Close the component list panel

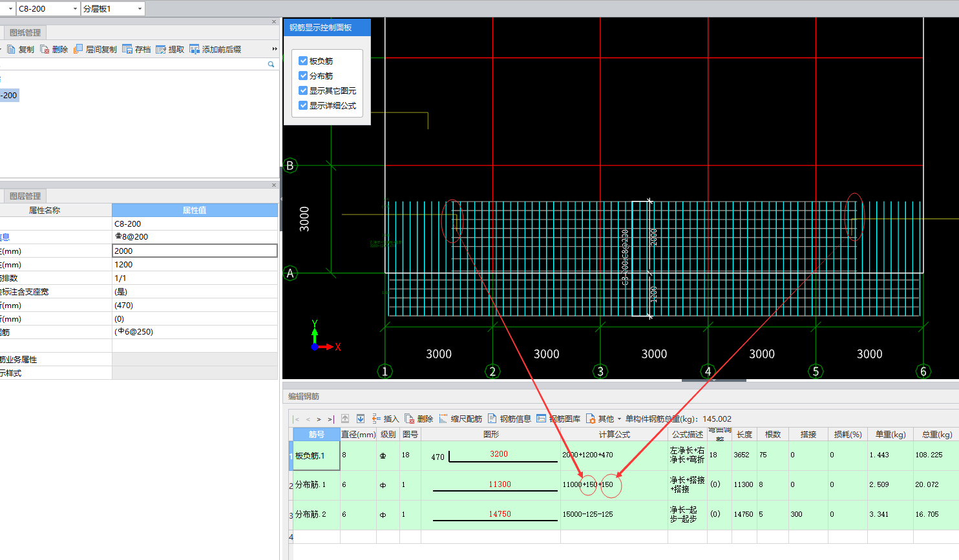[x=274, y=22]
